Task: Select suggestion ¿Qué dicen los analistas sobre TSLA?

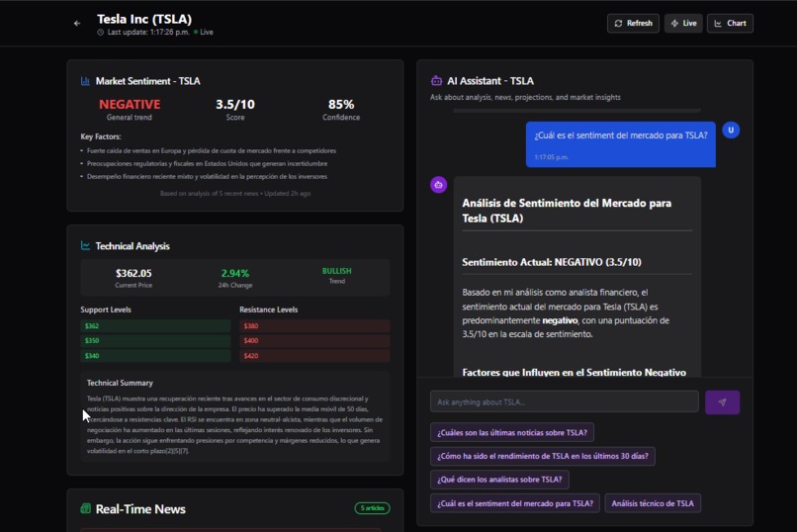Action: pos(499,480)
